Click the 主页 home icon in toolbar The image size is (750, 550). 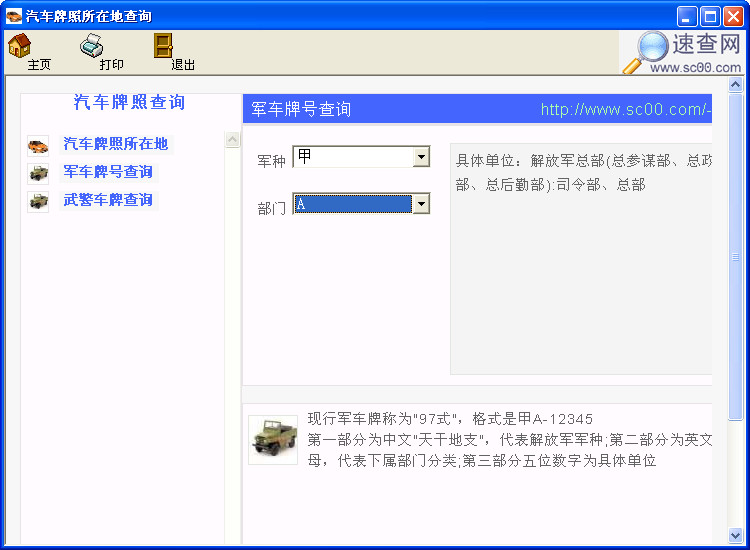pyautogui.click(x=20, y=45)
